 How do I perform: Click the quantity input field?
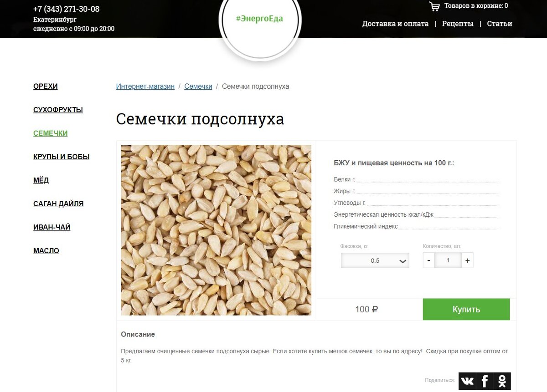448,260
